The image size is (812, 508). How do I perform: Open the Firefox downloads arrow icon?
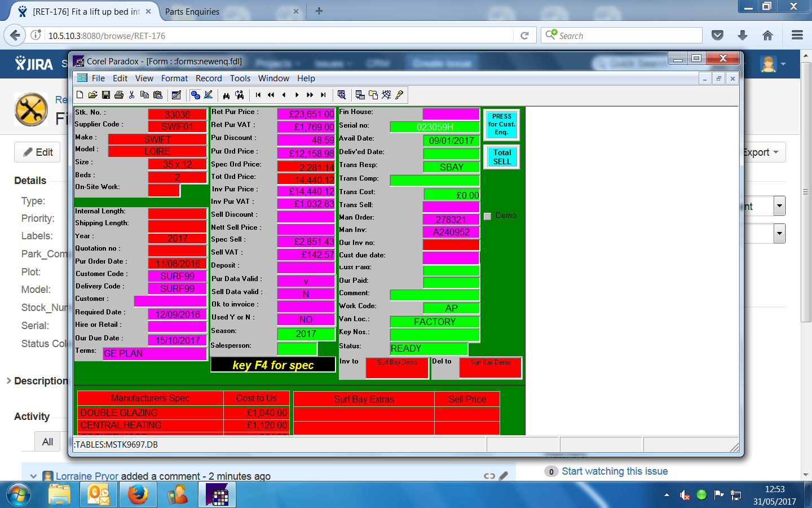click(743, 36)
